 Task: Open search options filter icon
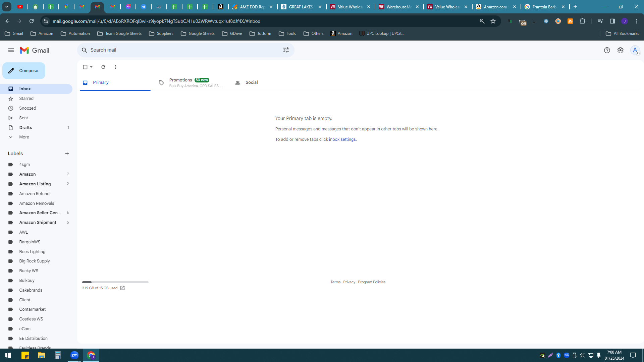click(286, 50)
